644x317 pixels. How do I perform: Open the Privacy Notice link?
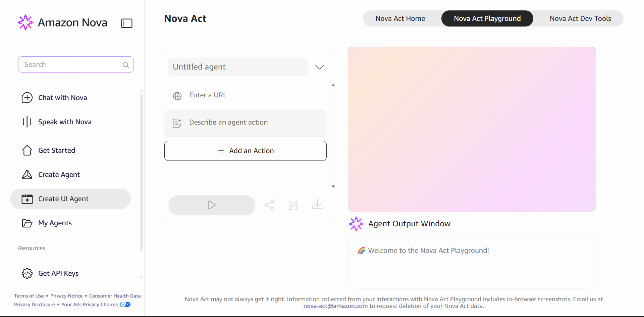pyautogui.click(x=66, y=296)
